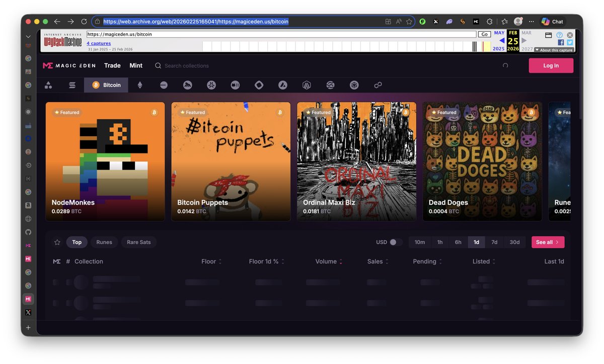Sort by the Pending column

(x=428, y=261)
